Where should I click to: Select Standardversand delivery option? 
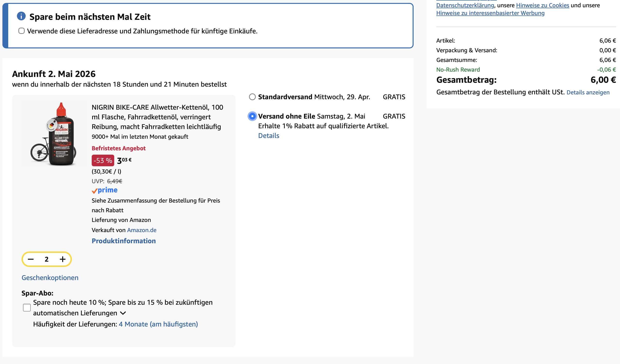[252, 97]
